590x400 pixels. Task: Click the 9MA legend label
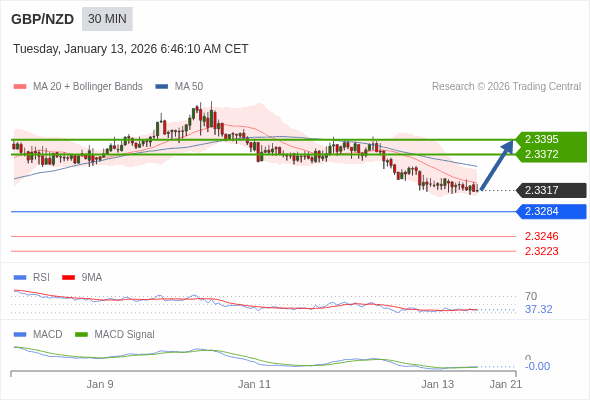[x=92, y=278]
